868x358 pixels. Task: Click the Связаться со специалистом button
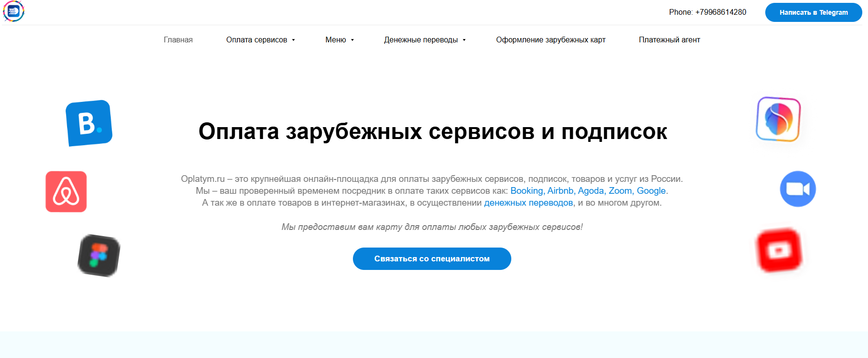(x=432, y=259)
